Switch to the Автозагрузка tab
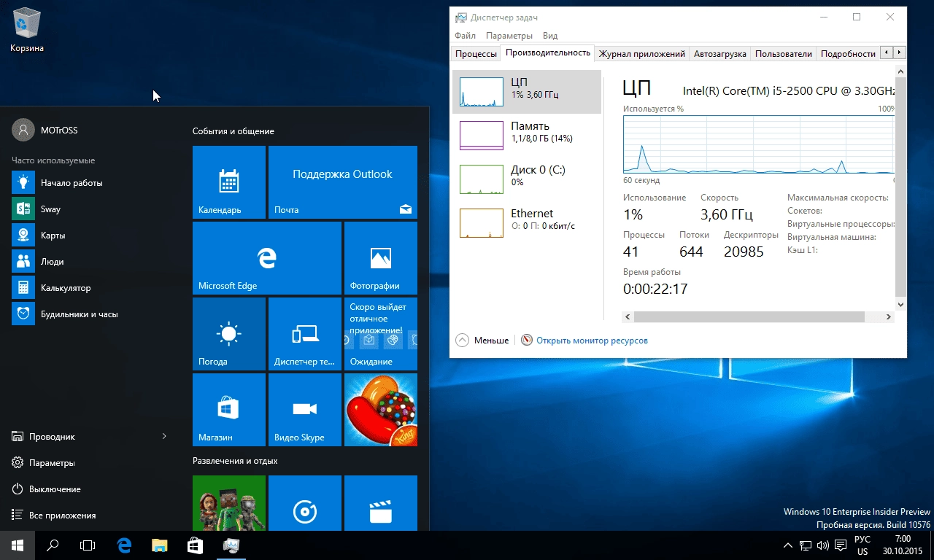Screen dimensions: 934x560 tap(719, 54)
